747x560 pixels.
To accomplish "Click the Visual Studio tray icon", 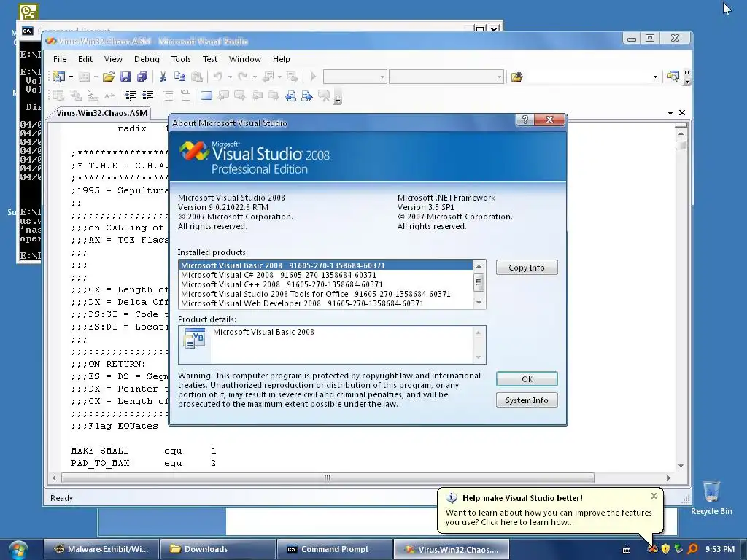I will coord(652,549).
